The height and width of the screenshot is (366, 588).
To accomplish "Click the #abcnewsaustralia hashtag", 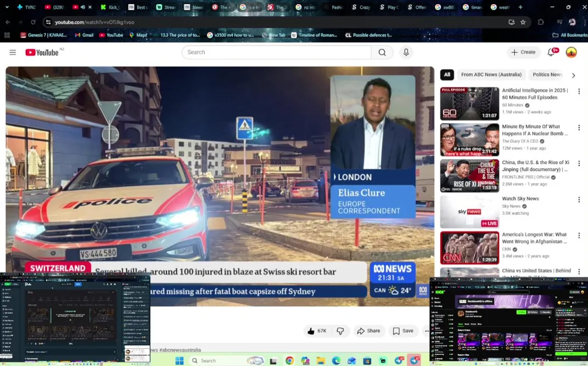I will coord(180,350).
